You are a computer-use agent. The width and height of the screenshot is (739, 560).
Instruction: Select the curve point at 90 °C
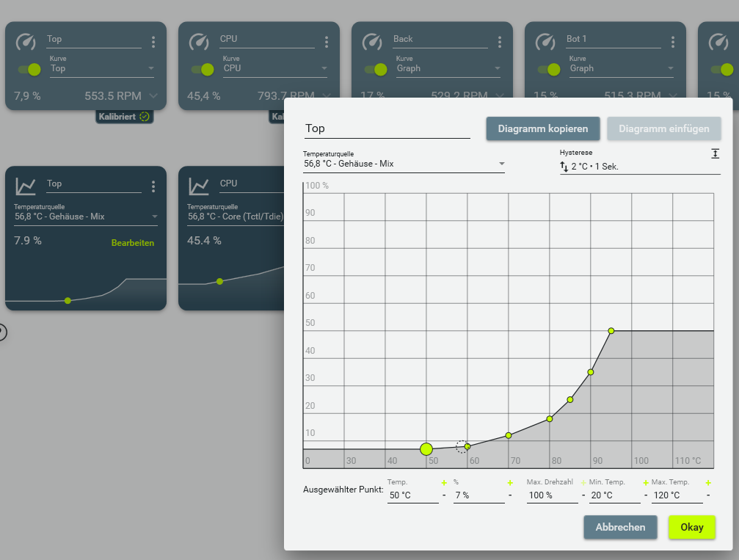(591, 372)
